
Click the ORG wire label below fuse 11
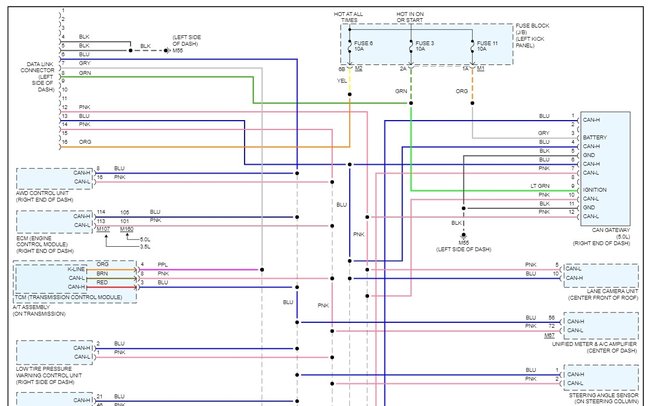pyautogui.click(x=462, y=91)
